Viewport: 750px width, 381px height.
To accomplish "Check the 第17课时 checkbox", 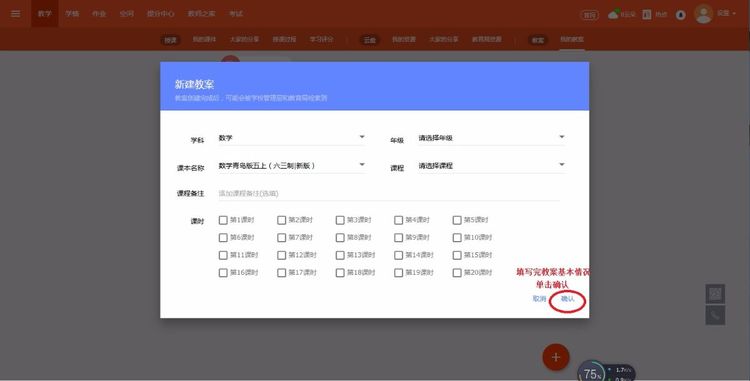I will click(281, 272).
